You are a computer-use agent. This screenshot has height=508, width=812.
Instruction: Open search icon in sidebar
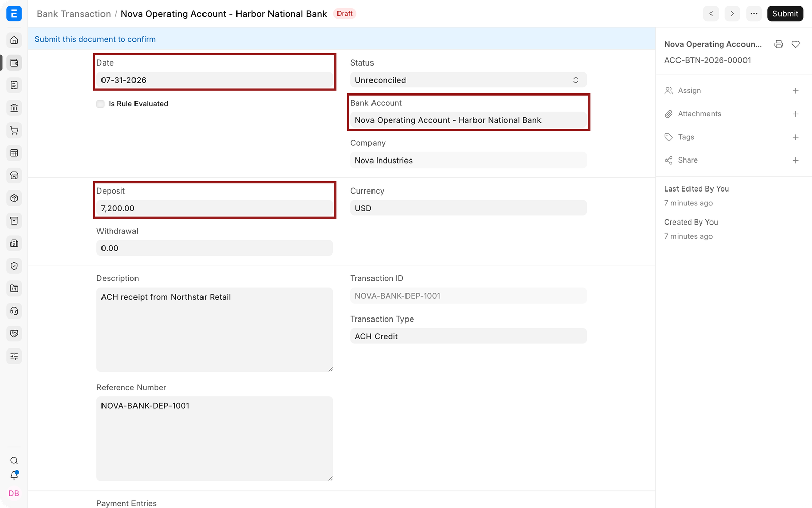[x=14, y=461]
